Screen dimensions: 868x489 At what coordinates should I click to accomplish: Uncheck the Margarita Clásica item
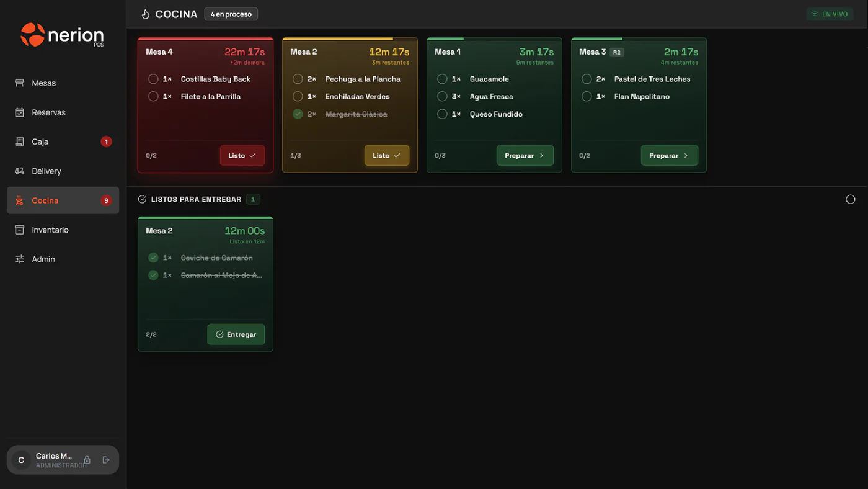tap(298, 114)
